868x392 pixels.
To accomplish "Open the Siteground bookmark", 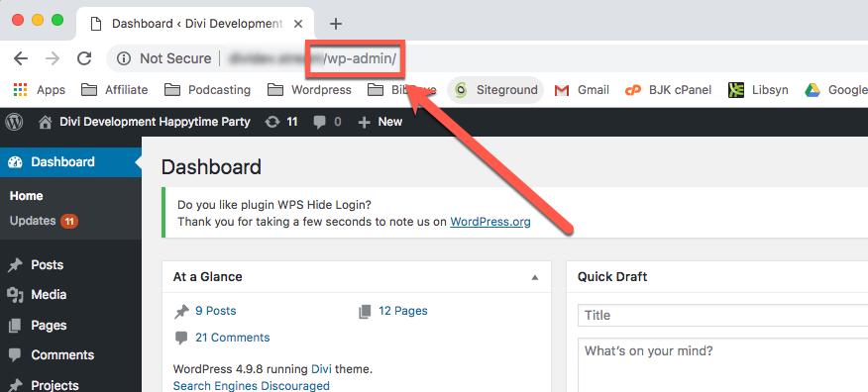I will pos(495,90).
